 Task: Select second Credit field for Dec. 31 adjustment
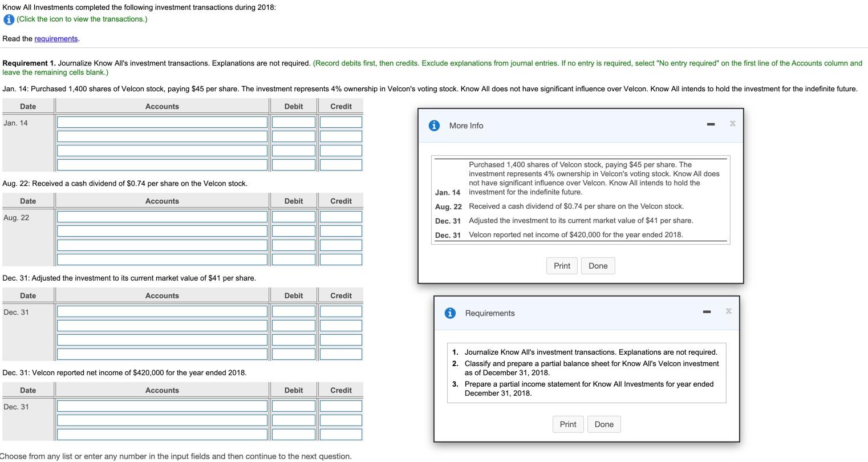tap(341, 326)
